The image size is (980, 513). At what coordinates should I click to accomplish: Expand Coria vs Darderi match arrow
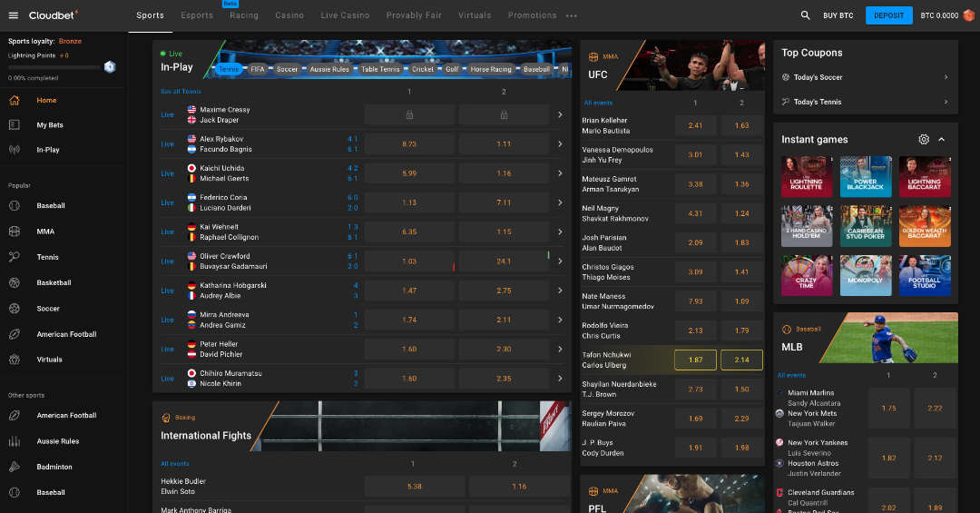tap(560, 202)
